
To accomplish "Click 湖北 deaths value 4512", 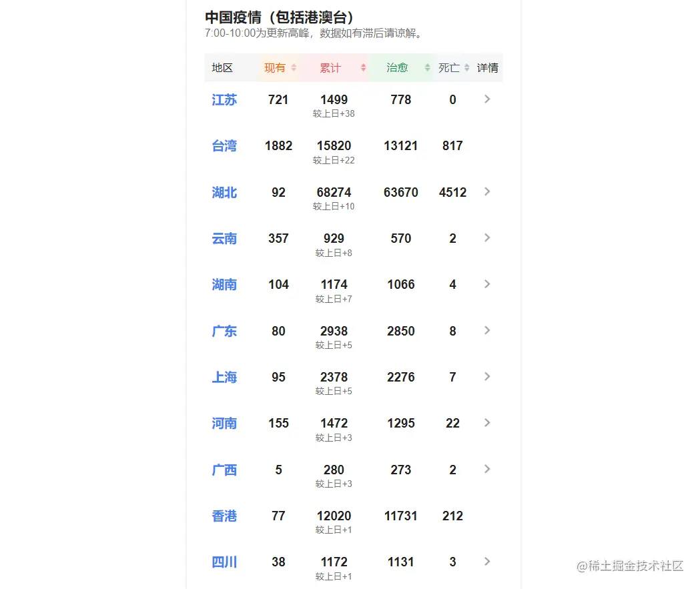I will [452, 192].
